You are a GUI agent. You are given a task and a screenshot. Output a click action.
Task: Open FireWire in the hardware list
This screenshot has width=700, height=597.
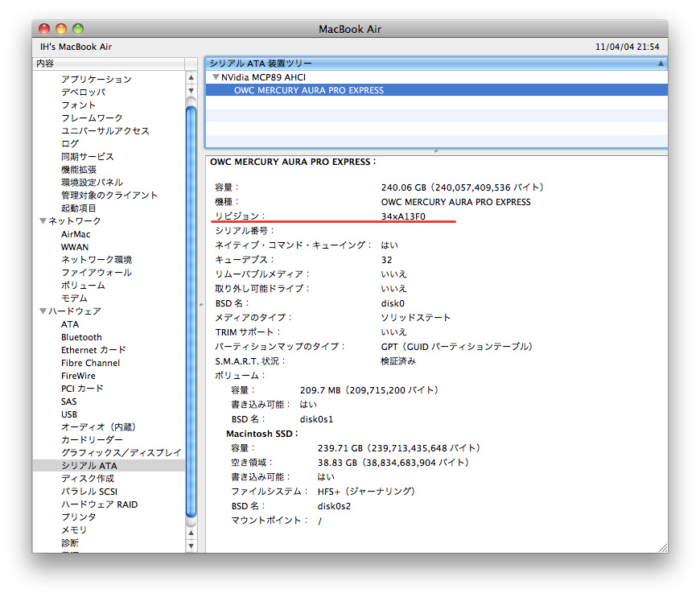point(78,376)
